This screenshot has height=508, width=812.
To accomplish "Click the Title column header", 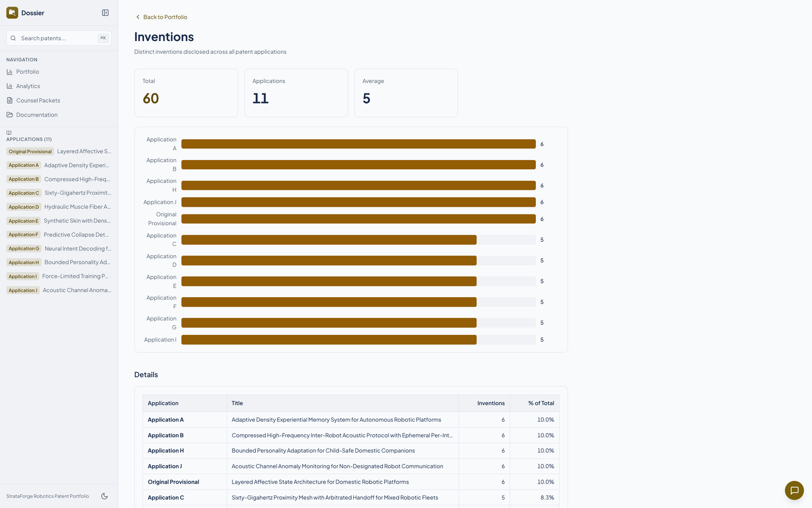I will 343,403.
